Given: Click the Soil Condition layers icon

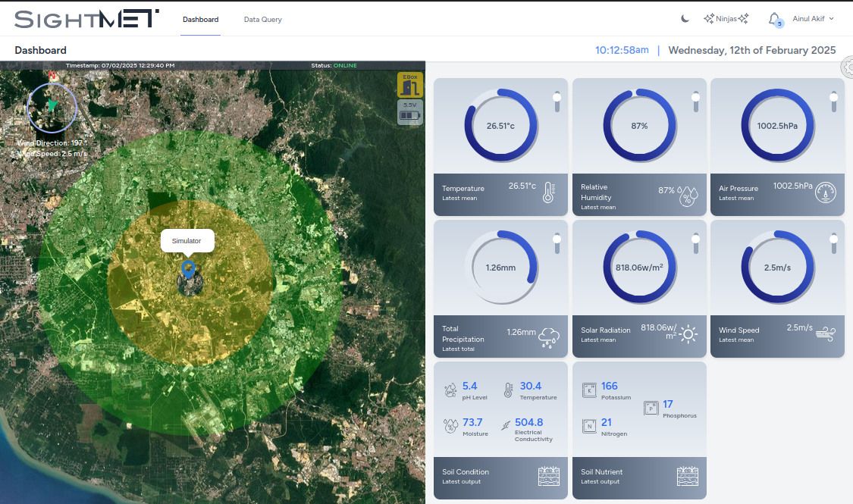Looking at the screenshot, I should point(549,476).
